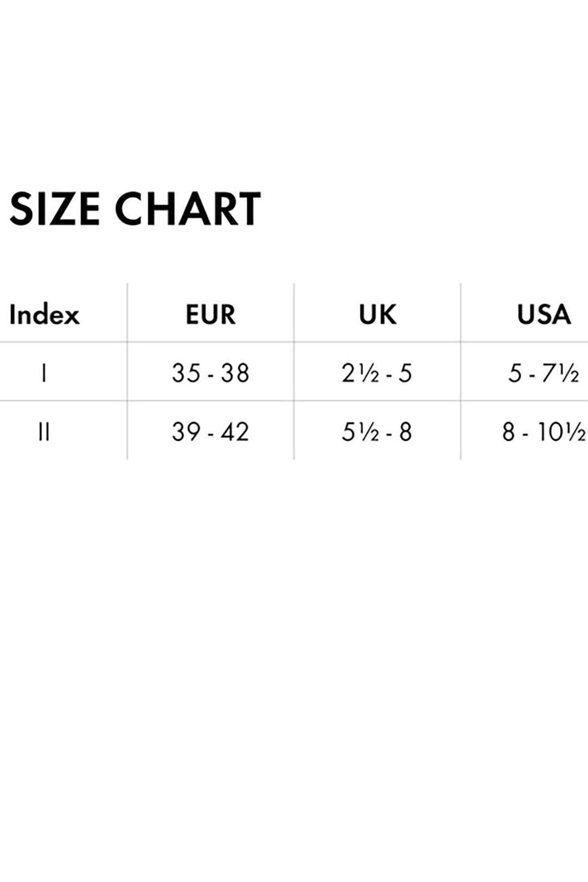This screenshot has width=588, height=882.
Task: Click the UK 2½ - 5 cell
Action: [x=377, y=373]
